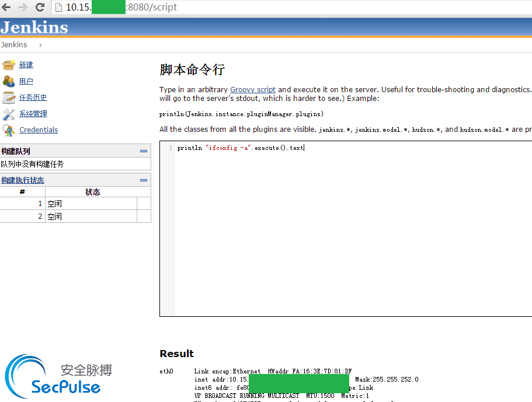Open the 用户 link
Screen dimensions: 532x402
tap(26, 81)
